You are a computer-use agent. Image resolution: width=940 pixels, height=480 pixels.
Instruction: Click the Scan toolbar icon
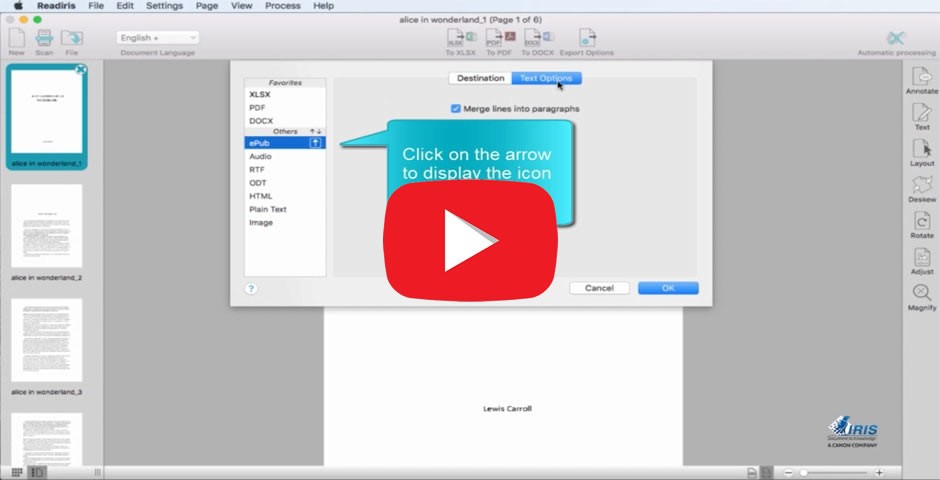pyautogui.click(x=44, y=38)
